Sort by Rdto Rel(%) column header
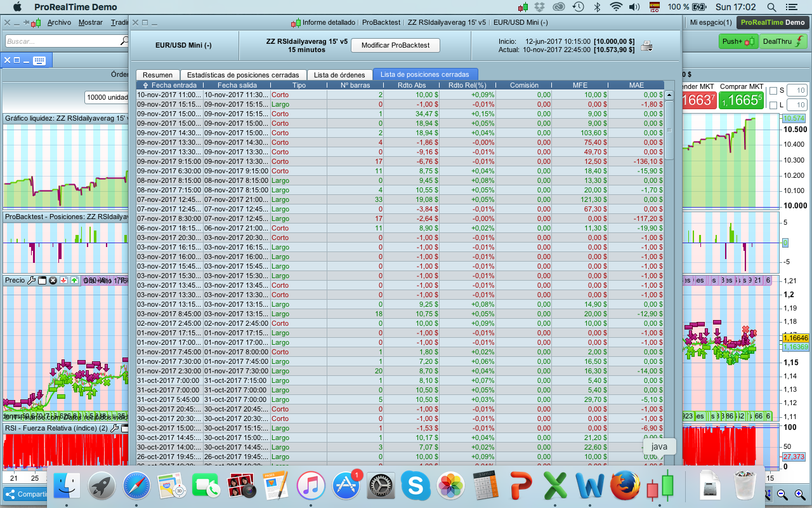Screen dimensions: 812x508 click(468, 85)
